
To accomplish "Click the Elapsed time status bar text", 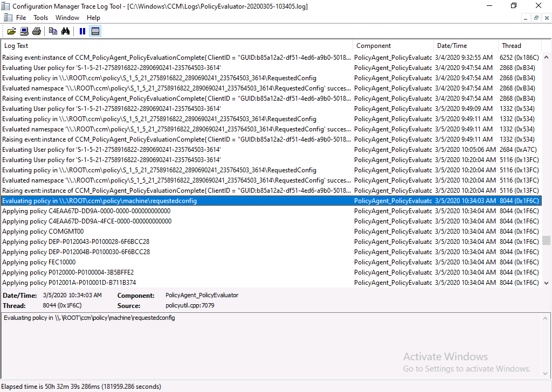I will [81, 387].
